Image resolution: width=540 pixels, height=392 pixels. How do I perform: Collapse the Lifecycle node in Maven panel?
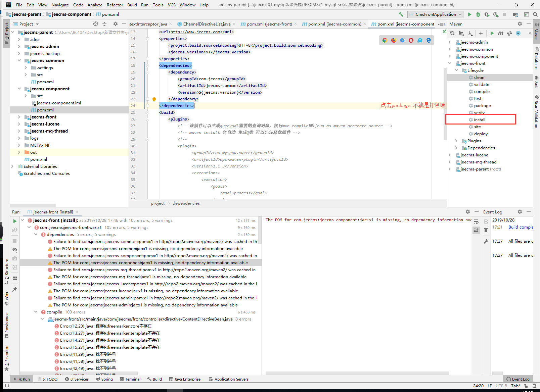[456, 70]
